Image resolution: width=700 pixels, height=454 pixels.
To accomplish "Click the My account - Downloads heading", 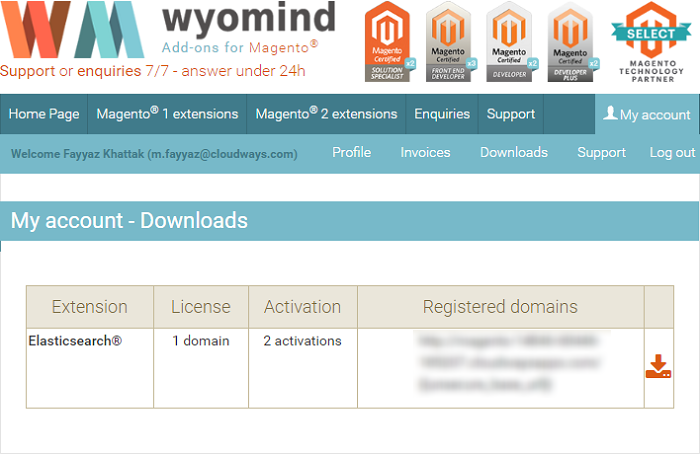I will pos(129,221).
